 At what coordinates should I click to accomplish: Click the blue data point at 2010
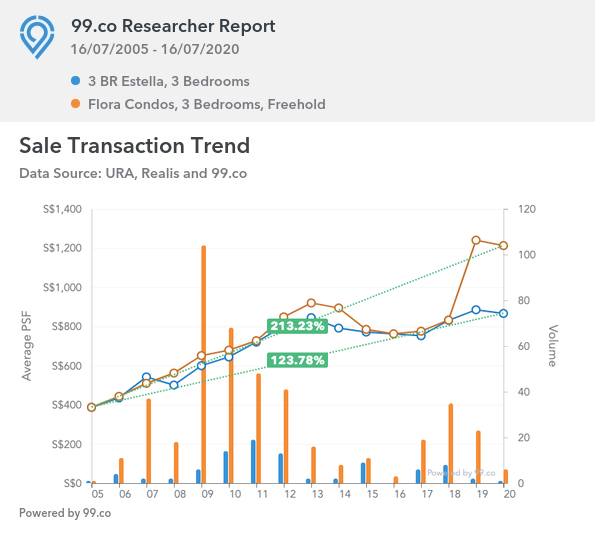click(x=228, y=357)
